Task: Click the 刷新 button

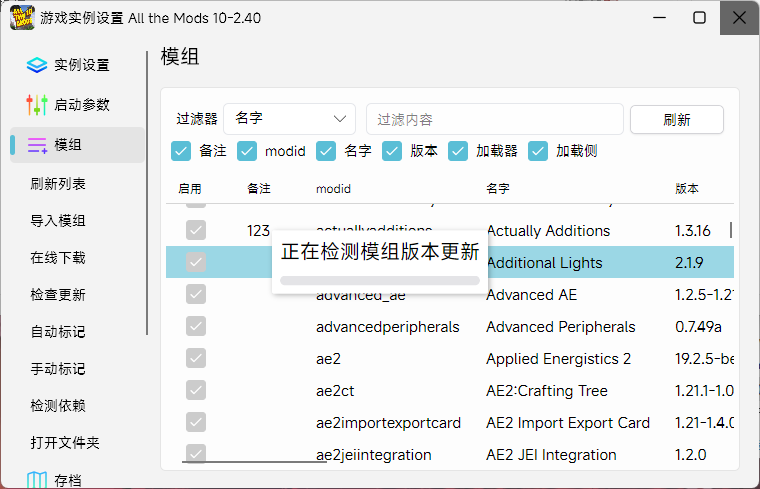Action: tap(676, 119)
